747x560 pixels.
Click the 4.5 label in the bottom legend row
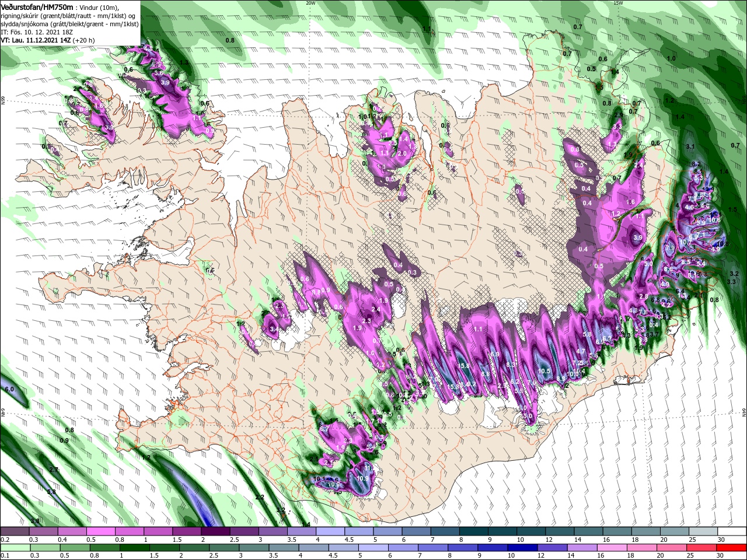[334, 555]
